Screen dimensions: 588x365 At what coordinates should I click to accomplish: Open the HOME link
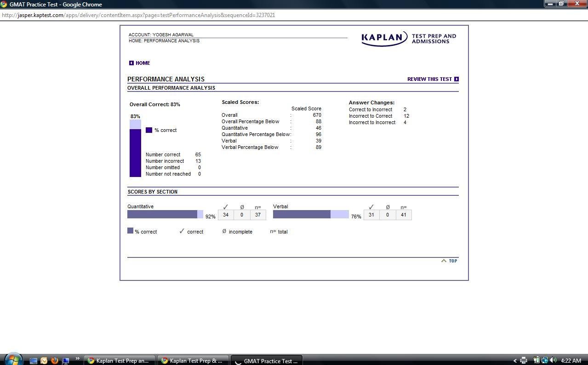pyautogui.click(x=143, y=63)
